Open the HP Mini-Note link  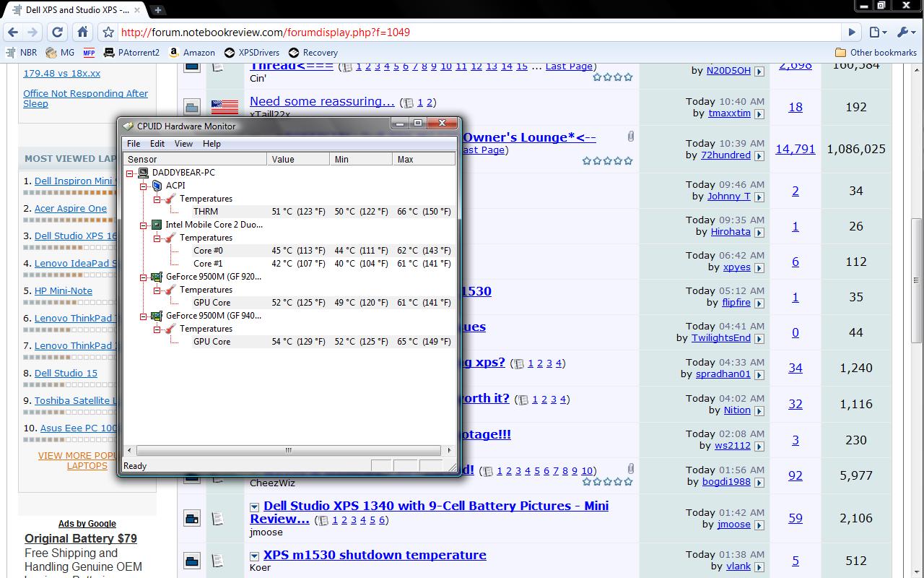pyautogui.click(x=64, y=290)
